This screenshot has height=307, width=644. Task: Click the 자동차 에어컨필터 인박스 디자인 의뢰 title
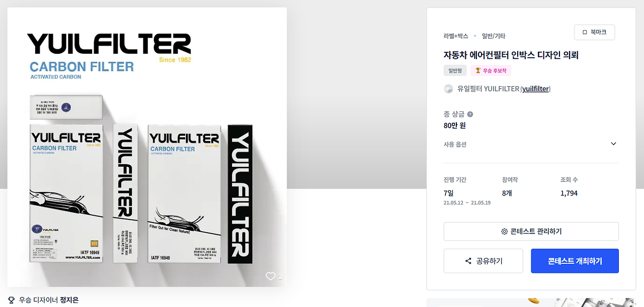click(511, 55)
